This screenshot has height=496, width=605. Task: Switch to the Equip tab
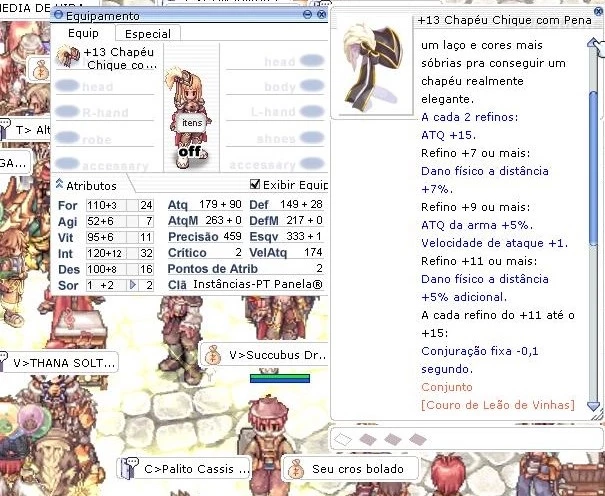point(83,33)
